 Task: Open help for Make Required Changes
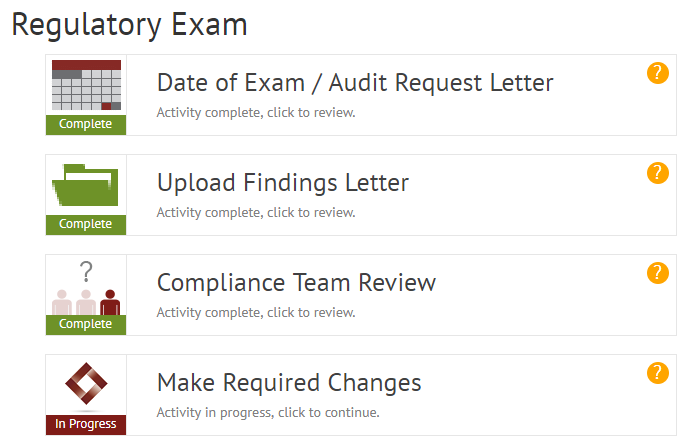tap(657, 373)
